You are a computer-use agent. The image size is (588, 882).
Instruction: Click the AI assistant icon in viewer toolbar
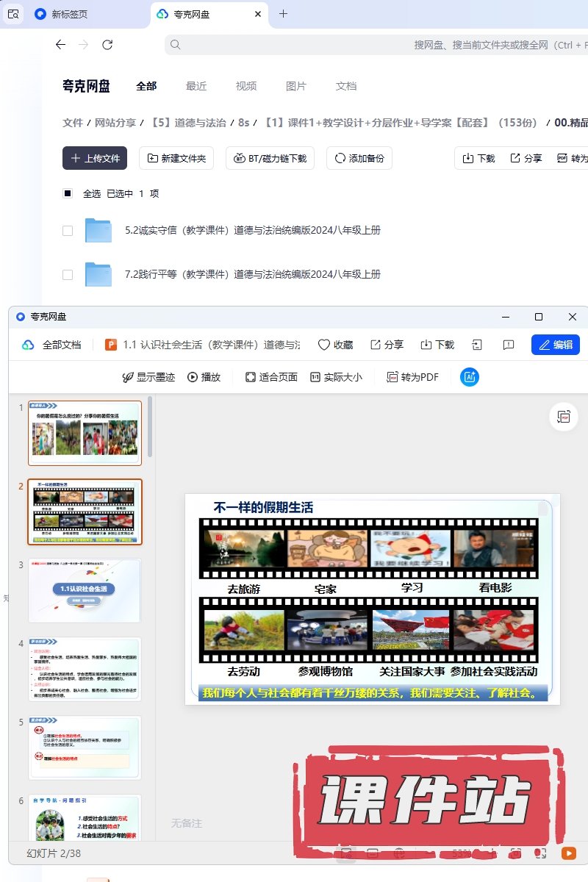(470, 377)
